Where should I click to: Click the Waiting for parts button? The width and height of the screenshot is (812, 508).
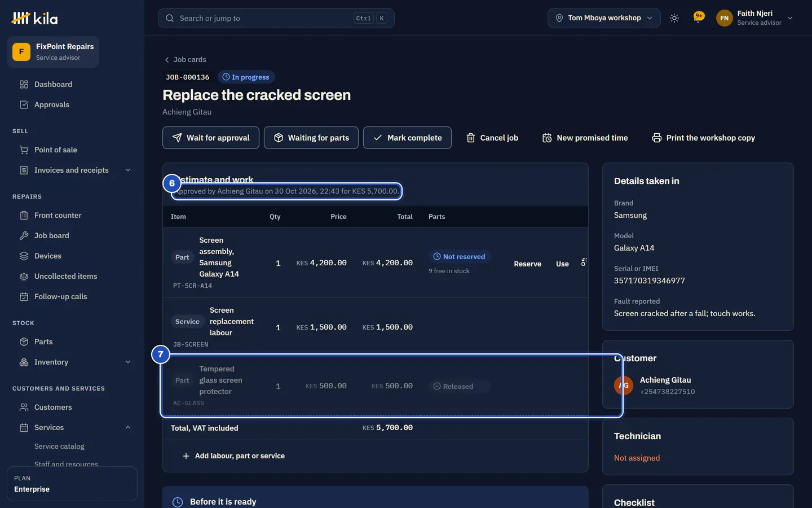(311, 138)
